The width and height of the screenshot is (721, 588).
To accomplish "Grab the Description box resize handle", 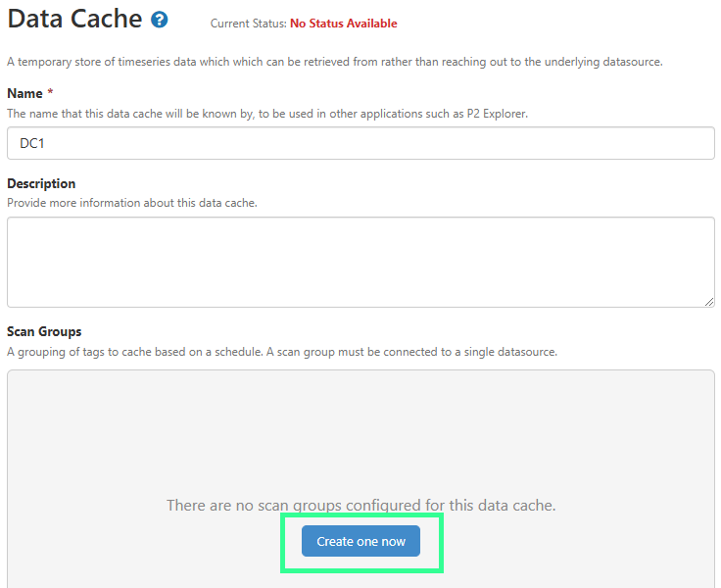I will [x=709, y=302].
